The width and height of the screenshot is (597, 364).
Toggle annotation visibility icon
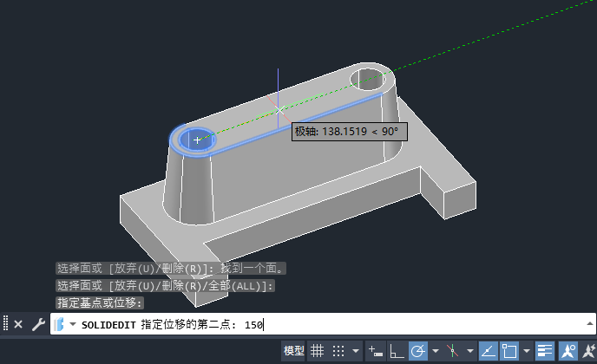click(x=567, y=351)
